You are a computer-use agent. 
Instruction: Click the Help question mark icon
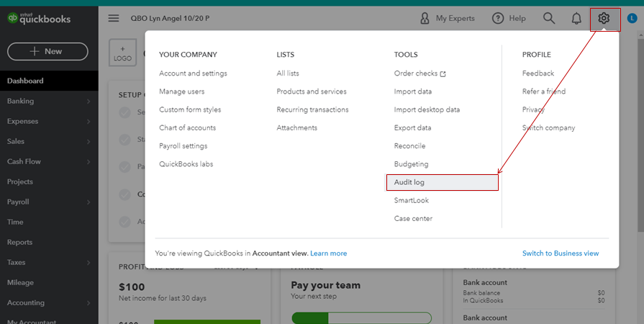(x=498, y=18)
